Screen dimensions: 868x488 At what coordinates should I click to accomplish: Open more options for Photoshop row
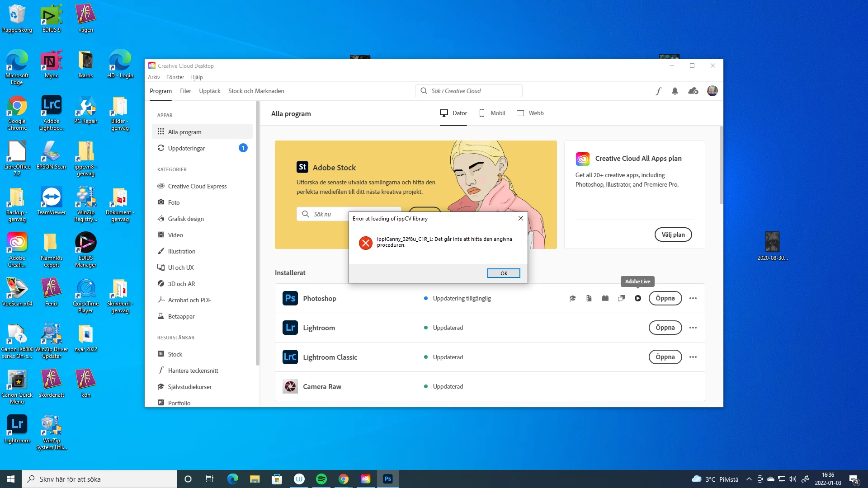693,298
